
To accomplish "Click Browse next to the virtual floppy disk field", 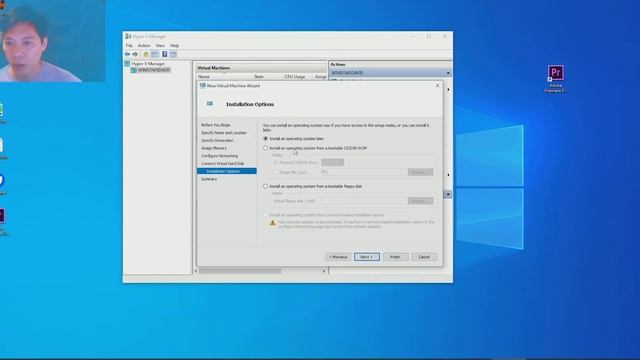I will (420, 201).
